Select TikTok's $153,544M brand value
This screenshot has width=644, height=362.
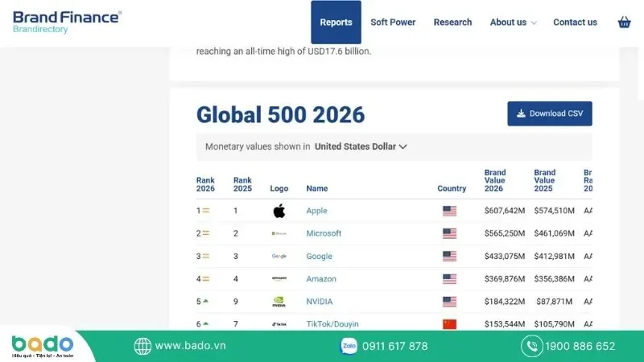point(505,324)
